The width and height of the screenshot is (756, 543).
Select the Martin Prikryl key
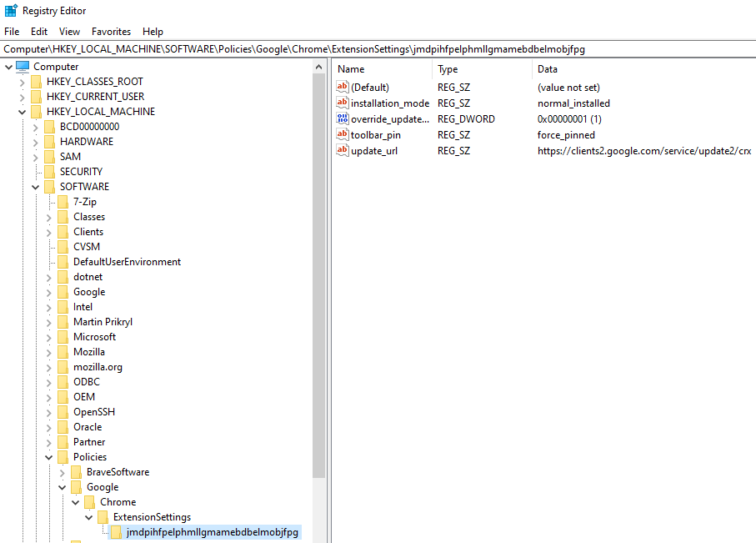pos(103,322)
